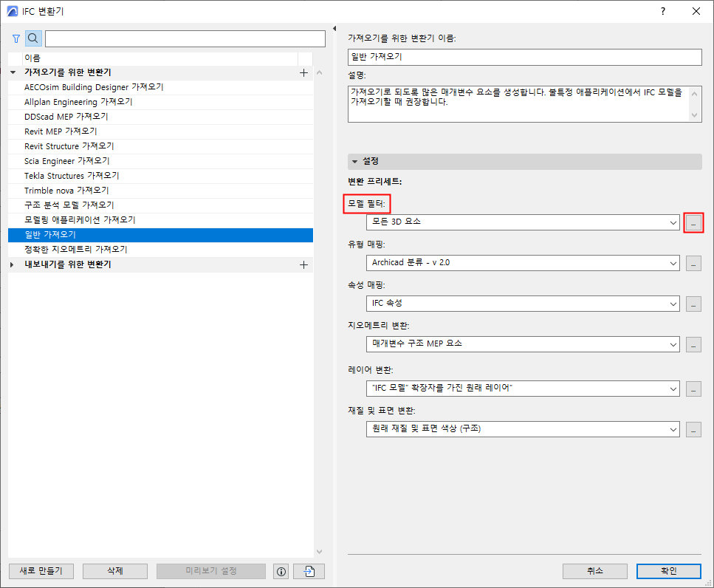Select Revit Structure 가져오기
714x588 pixels.
click(161, 147)
